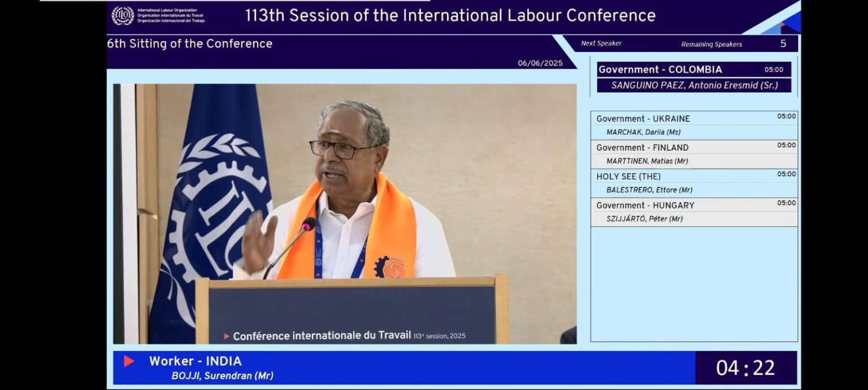Click the 05:00 time in the FINLAND row
Image resolution: width=868 pixels, height=390 pixels.
(786, 145)
